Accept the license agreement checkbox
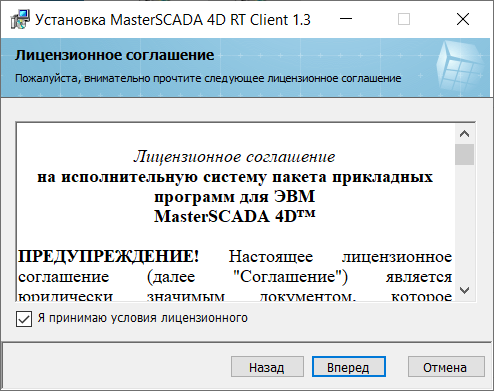Screen dimensions: 494x391 pos(24,319)
